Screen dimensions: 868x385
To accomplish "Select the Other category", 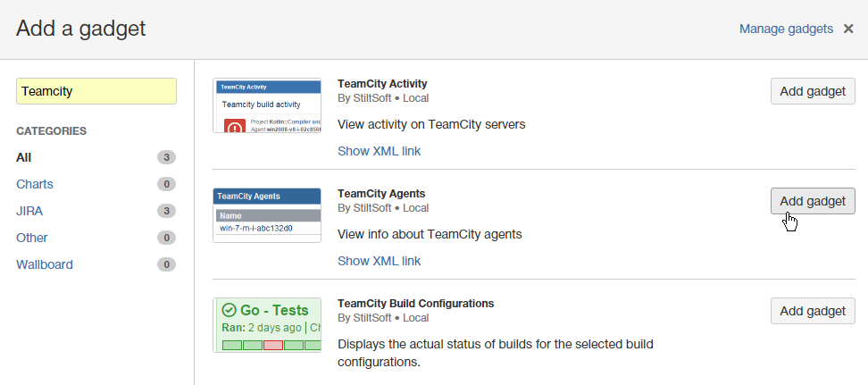I will (x=32, y=238).
